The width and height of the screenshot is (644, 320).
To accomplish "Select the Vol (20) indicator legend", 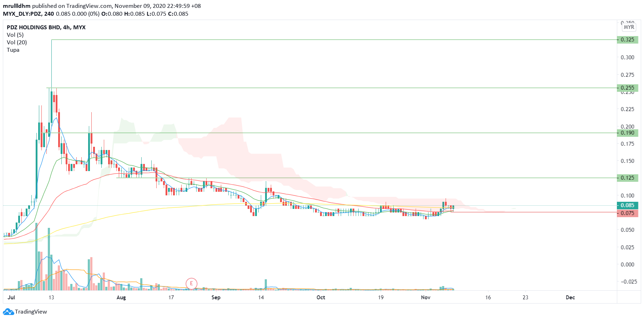I will [x=17, y=42].
